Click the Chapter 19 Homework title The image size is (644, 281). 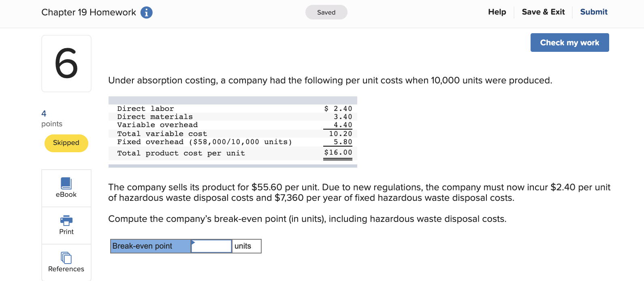pyautogui.click(x=88, y=12)
